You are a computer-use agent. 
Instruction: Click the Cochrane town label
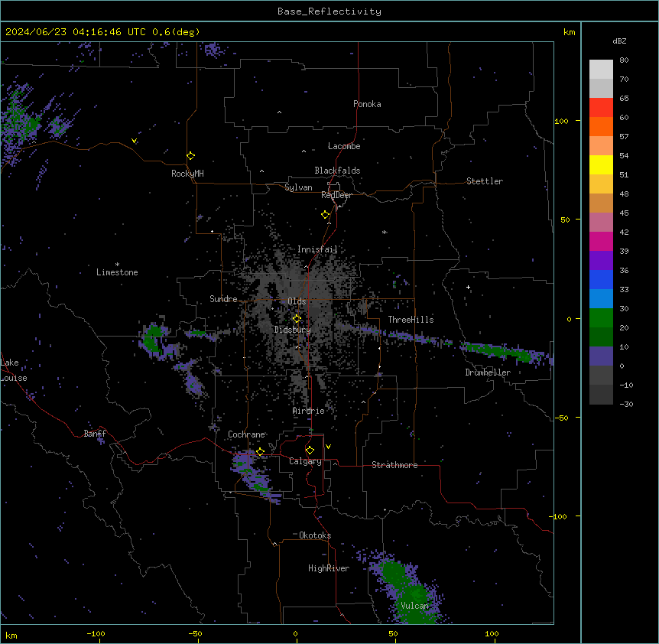[246, 434]
